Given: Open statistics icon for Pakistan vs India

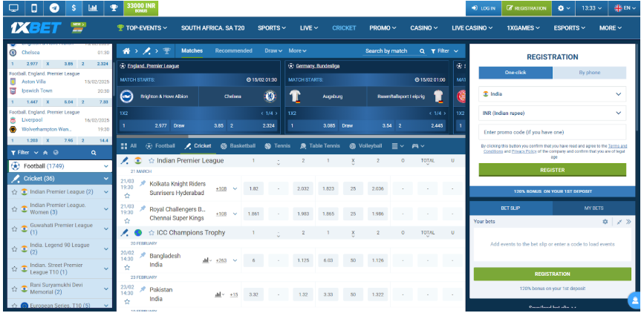Looking at the screenshot, I should (x=219, y=294).
